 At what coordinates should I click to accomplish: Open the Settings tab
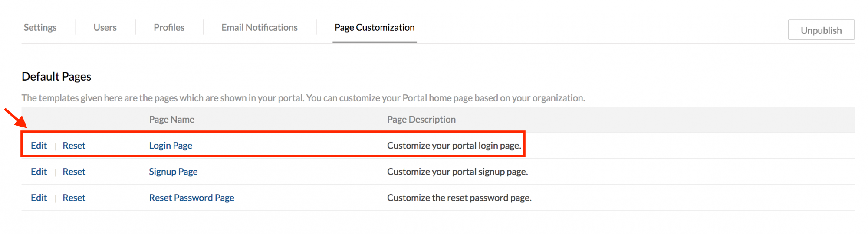[x=40, y=28]
